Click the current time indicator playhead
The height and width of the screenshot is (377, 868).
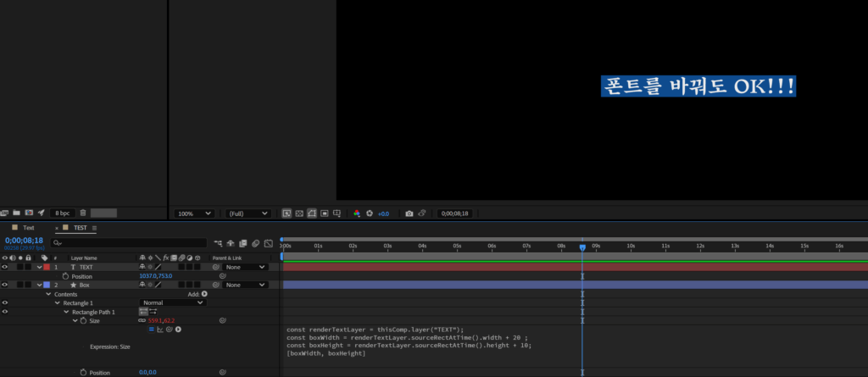(x=582, y=247)
